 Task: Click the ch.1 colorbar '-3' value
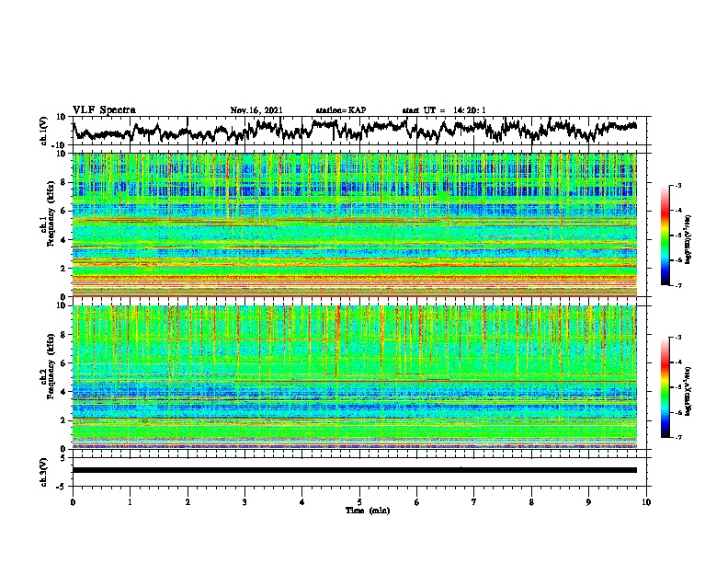(678, 186)
